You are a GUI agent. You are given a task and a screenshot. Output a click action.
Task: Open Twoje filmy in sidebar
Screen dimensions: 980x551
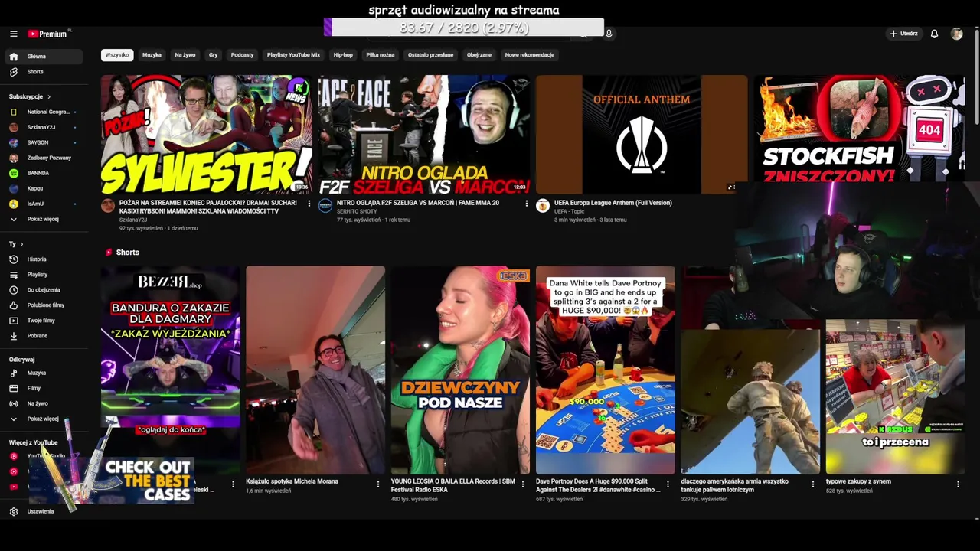click(45, 321)
